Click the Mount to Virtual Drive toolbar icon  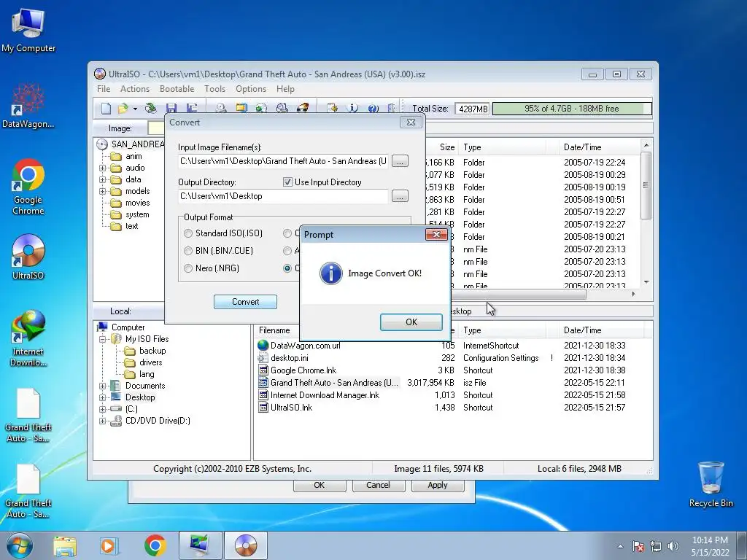tap(282, 109)
